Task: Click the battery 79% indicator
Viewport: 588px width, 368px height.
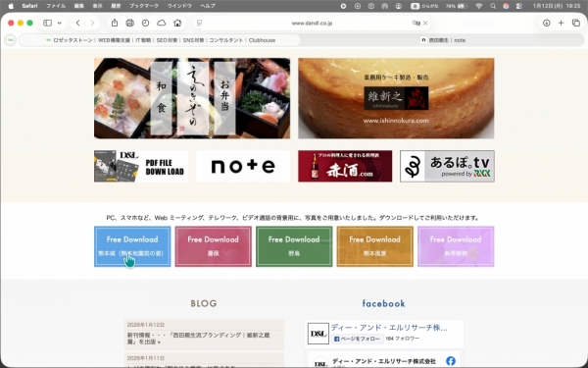Action: click(x=457, y=6)
